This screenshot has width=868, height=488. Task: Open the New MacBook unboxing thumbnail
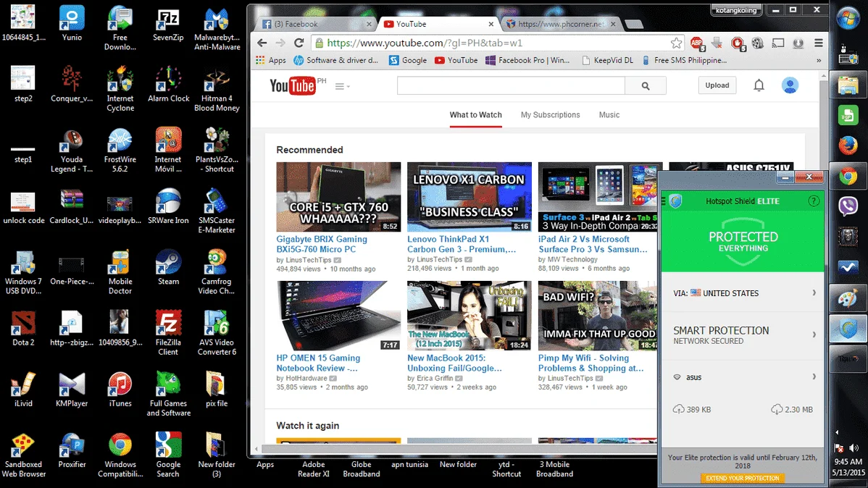click(469, 316)
